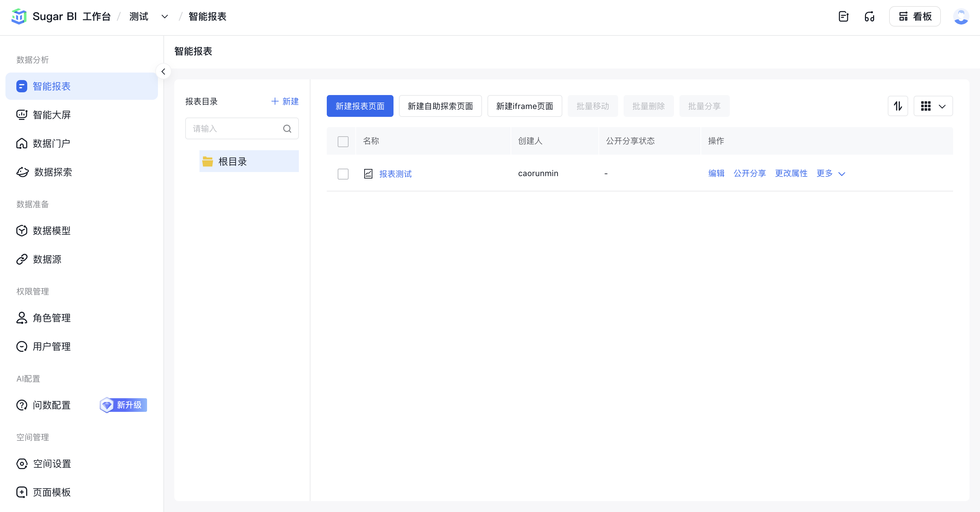Click the 新建iframe页面 button
This screenshot has width=980, height=512.
point(525,106)
